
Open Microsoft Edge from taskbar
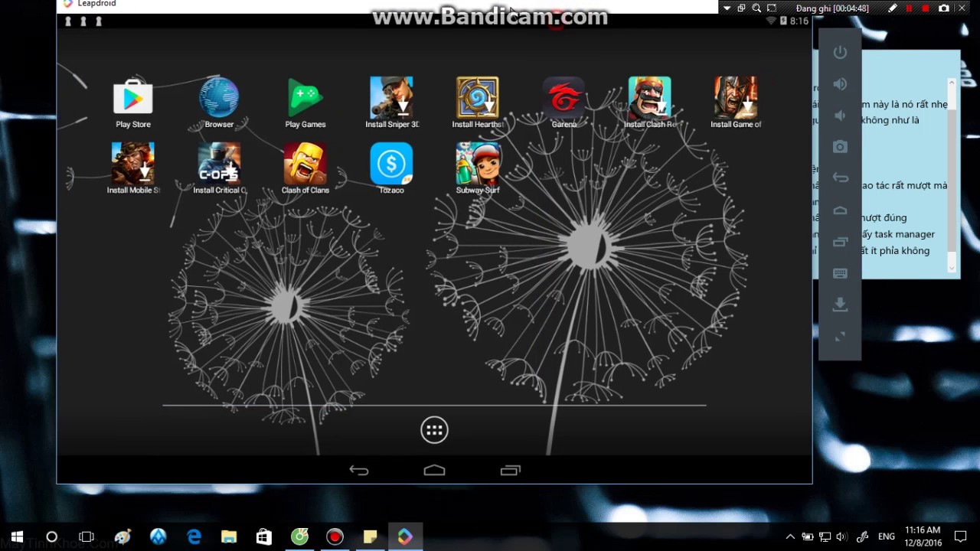coord(194,536)
